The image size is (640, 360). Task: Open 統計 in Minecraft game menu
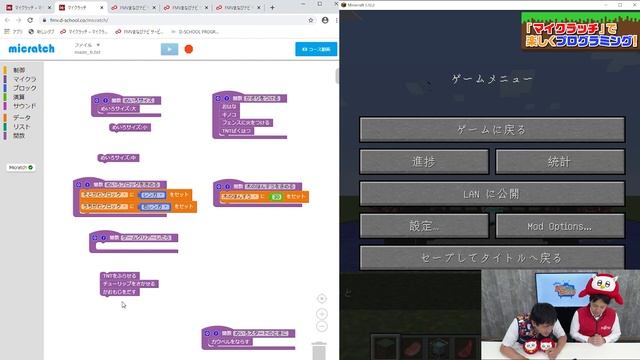(x=560, y=162)
